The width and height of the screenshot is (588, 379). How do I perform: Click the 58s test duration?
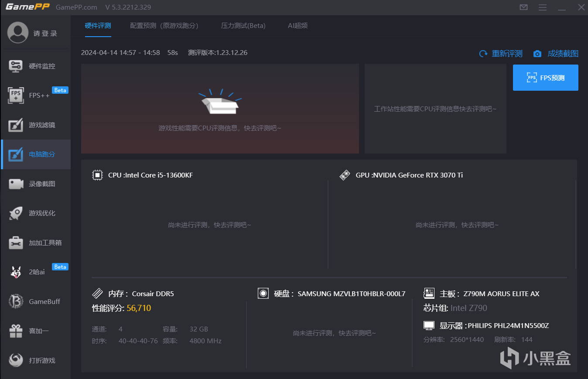[173, 53]
